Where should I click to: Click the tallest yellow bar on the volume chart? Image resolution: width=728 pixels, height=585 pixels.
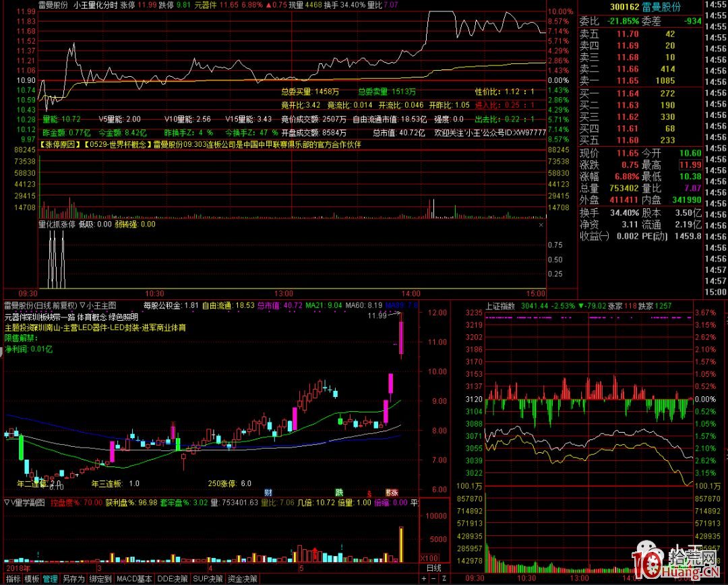click(x=401, y=545)
